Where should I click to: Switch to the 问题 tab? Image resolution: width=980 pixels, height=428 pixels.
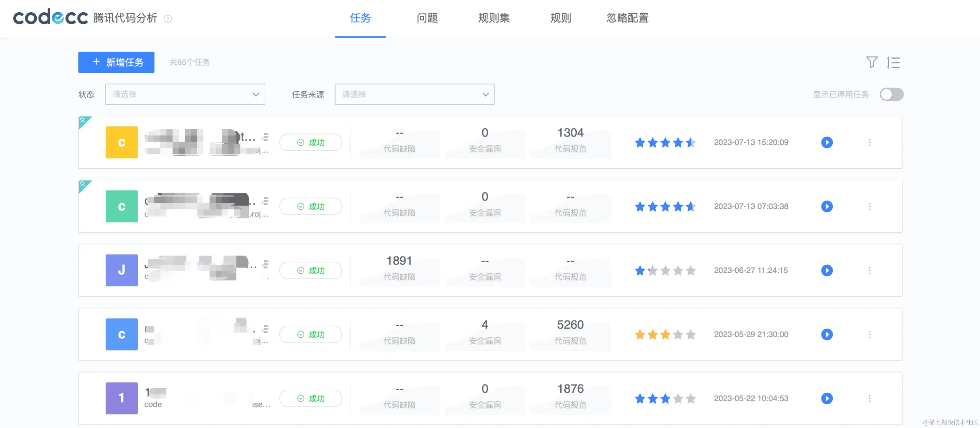tap(427, 18)
